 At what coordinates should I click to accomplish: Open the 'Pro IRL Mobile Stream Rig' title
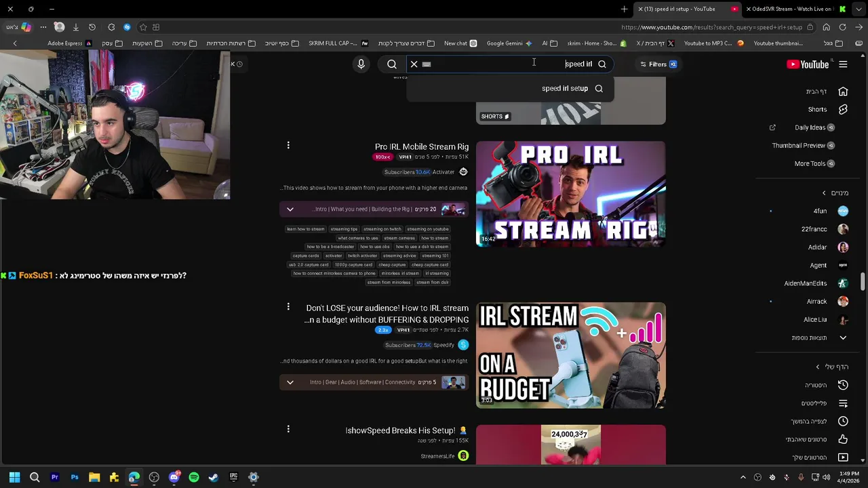[422, 147]
